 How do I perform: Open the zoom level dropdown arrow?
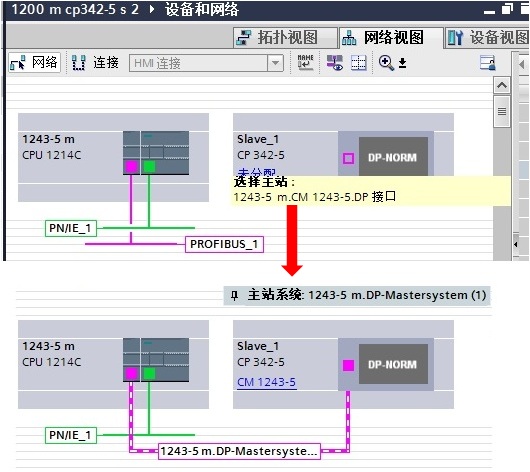(x=402, y=63)
